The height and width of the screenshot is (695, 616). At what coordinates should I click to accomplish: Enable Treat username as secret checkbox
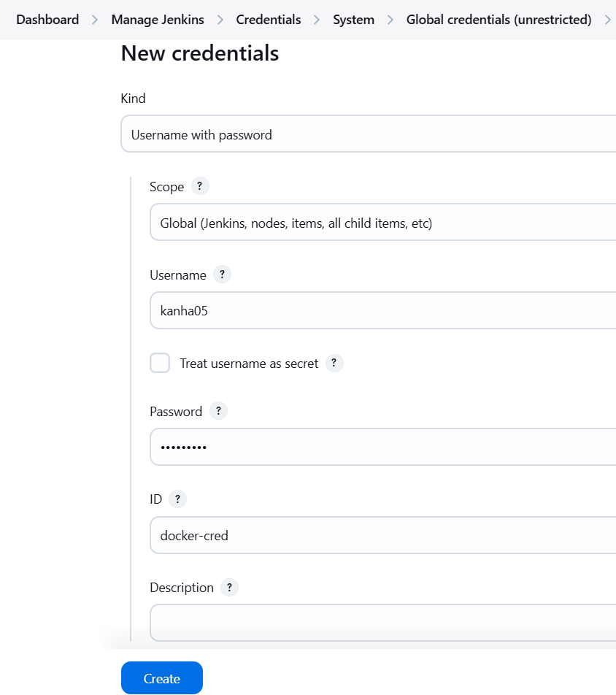pos(160,363)
